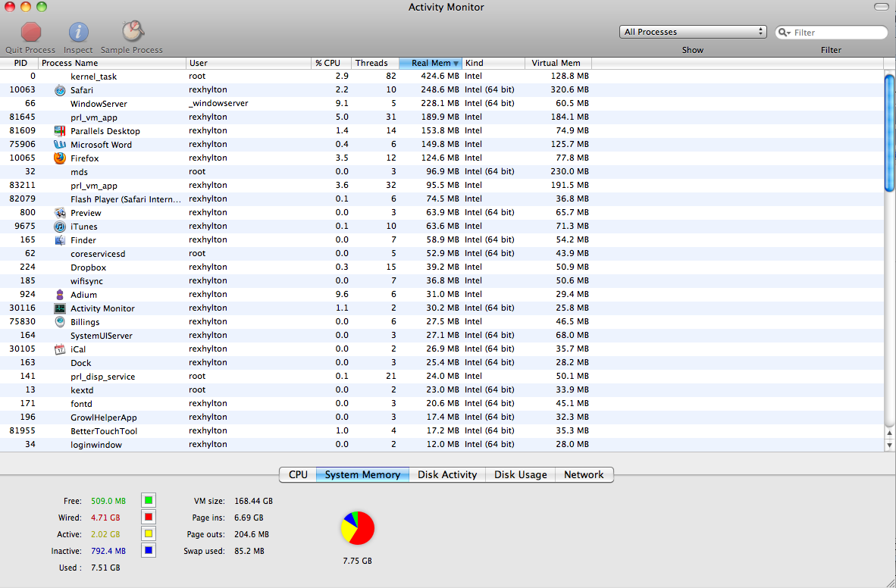Select the Preview app icon

(60, 213)
